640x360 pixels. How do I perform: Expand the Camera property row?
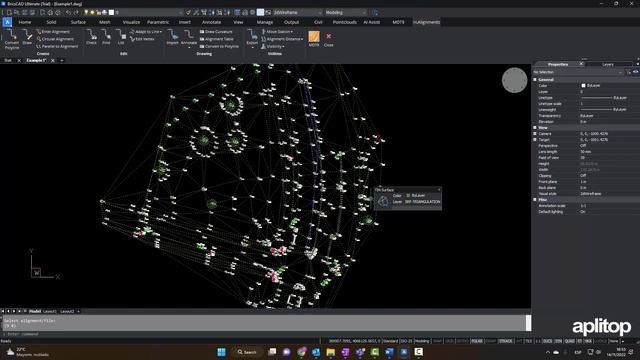(x=535, y=133)
